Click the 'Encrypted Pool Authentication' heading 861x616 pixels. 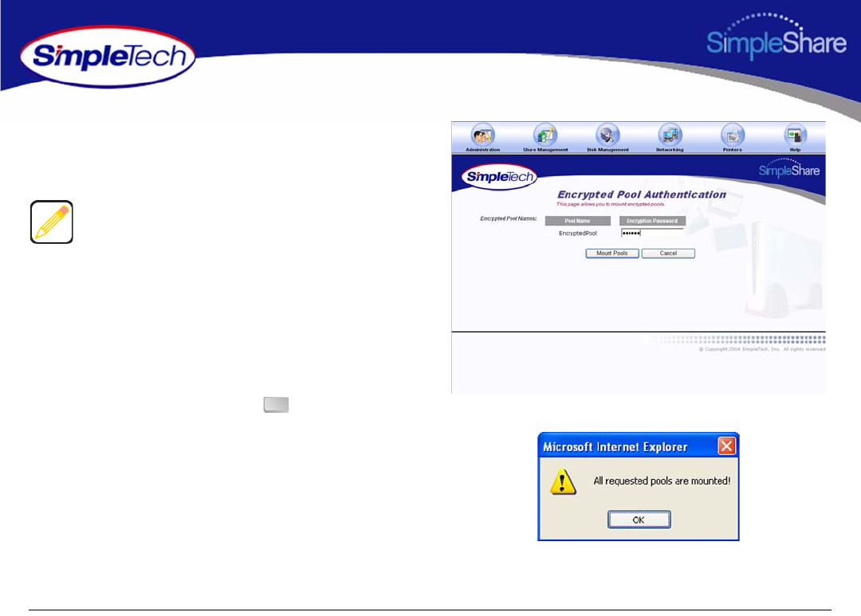coord(641,194)
